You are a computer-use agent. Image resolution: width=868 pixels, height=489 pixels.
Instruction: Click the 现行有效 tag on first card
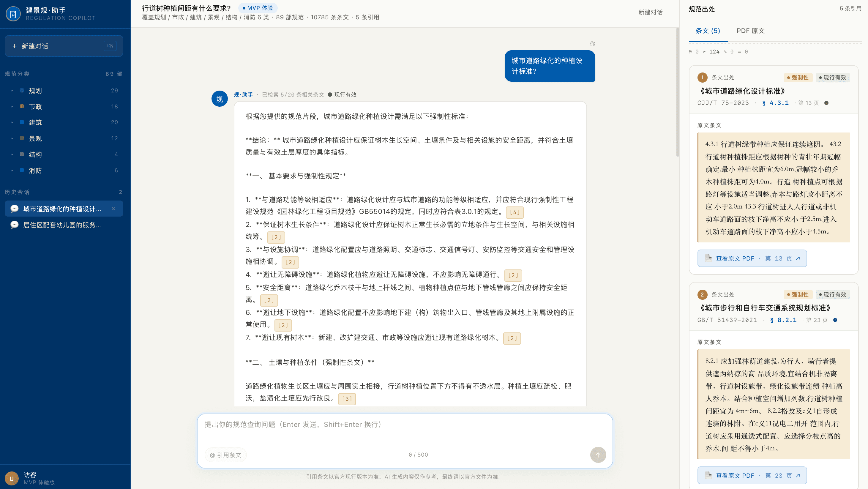pyautogui.click(x=833, y=78)
